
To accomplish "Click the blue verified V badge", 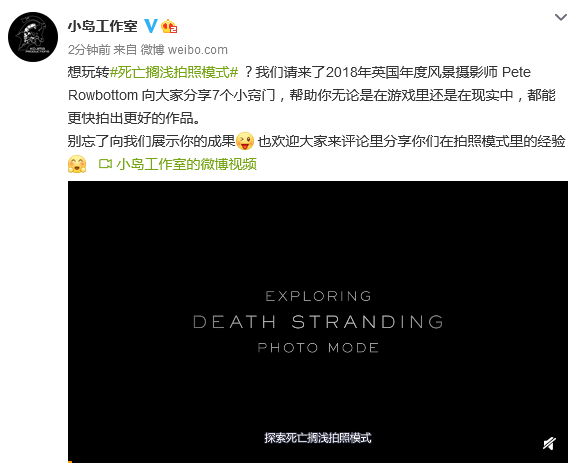I will point(150,26).
